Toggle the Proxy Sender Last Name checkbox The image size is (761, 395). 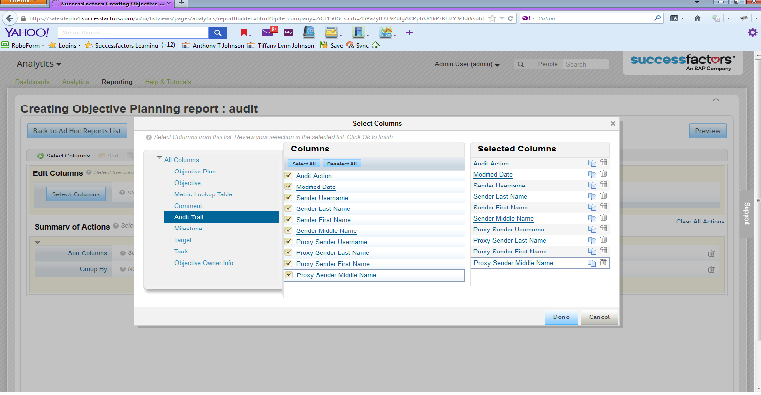click(288, 252)
